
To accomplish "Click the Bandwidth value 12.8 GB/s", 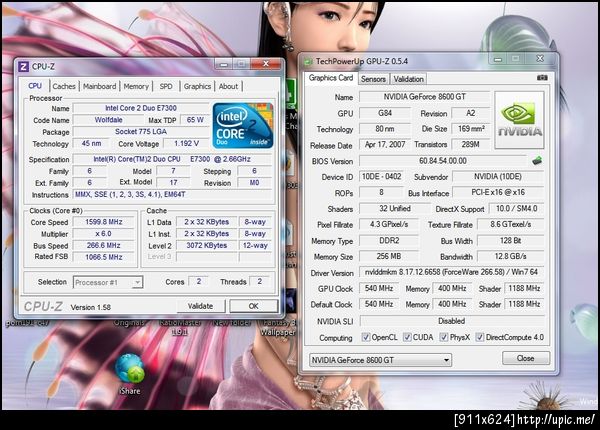I will (510, 256).
